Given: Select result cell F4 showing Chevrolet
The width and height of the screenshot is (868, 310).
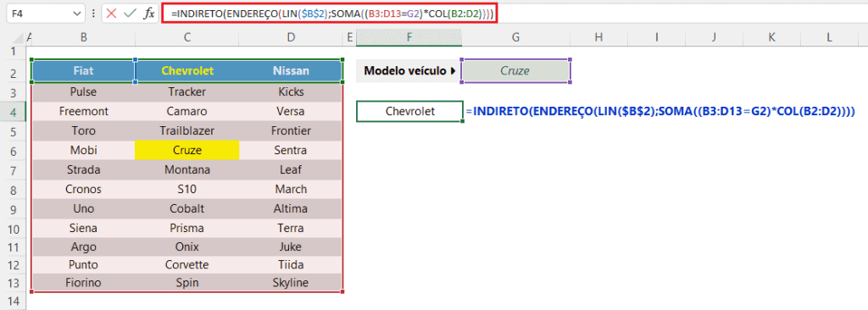Looking at the screenshot, I should pos(409,111).
